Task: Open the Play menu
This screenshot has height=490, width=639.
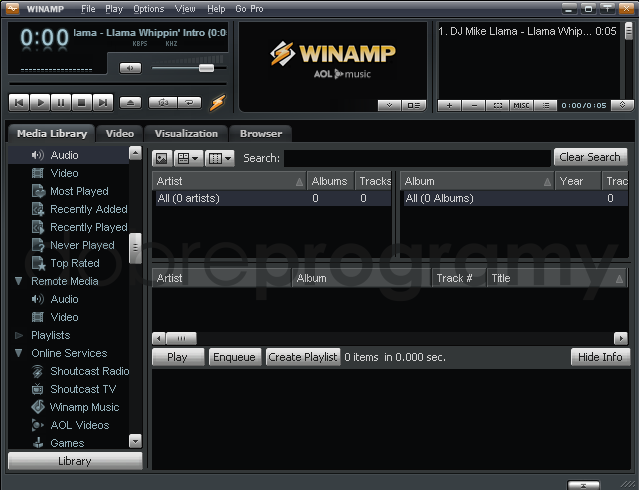Action: (114, 9)
